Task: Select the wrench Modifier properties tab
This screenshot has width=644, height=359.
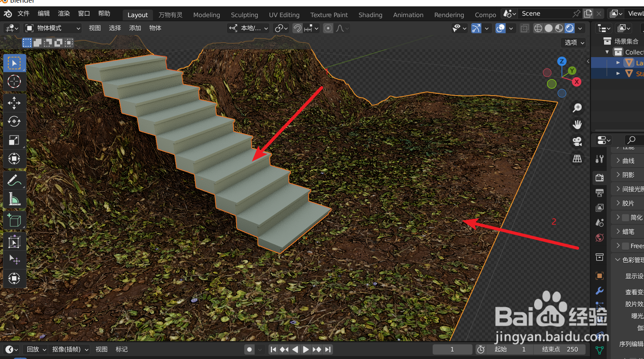Action: pyautogui.click(x=599, y=291)
